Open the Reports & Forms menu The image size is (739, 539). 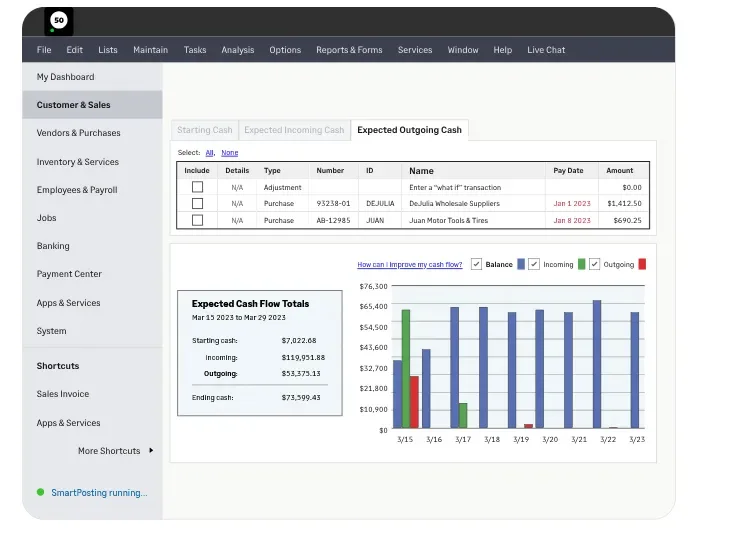349,50
